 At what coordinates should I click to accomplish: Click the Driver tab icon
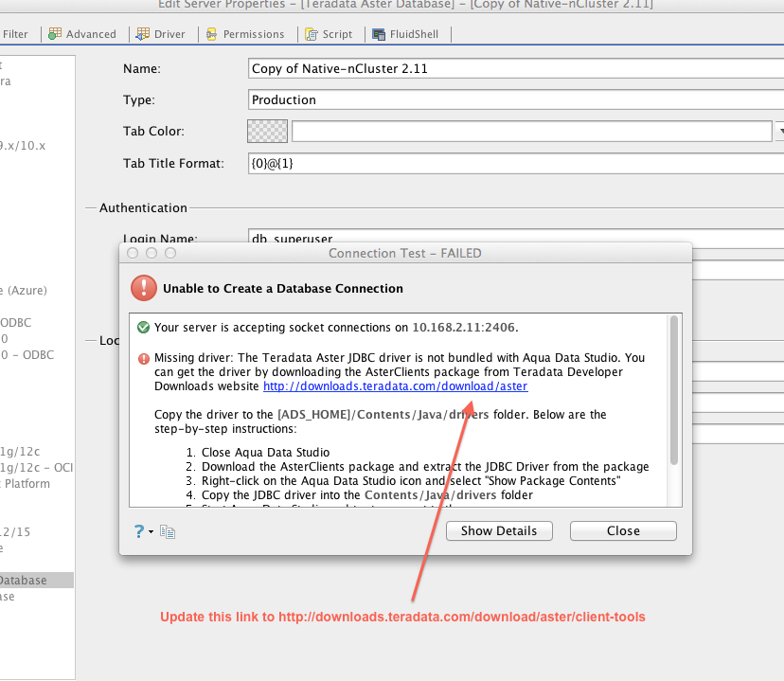coord(143,33)
